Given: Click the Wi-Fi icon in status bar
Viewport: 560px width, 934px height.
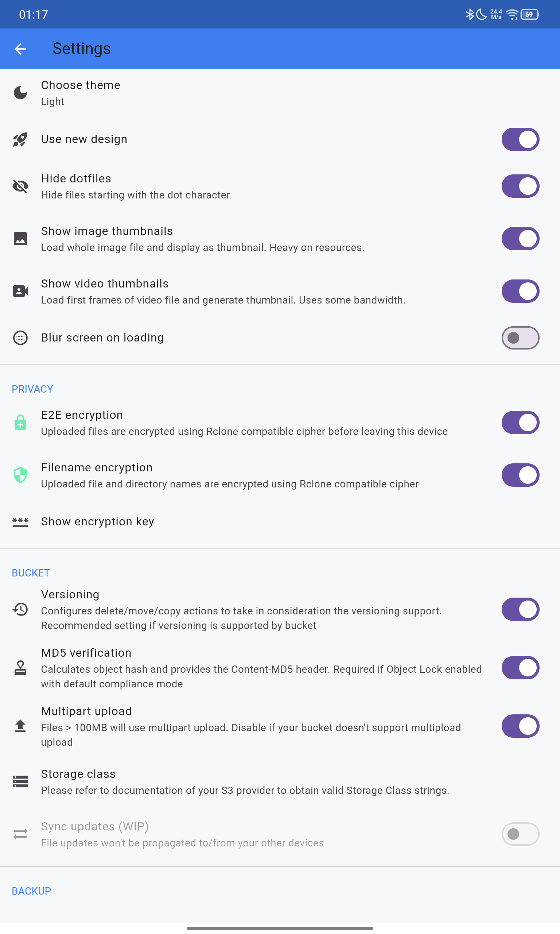Looking at the screenshot, I should click(x=512, y=15).
